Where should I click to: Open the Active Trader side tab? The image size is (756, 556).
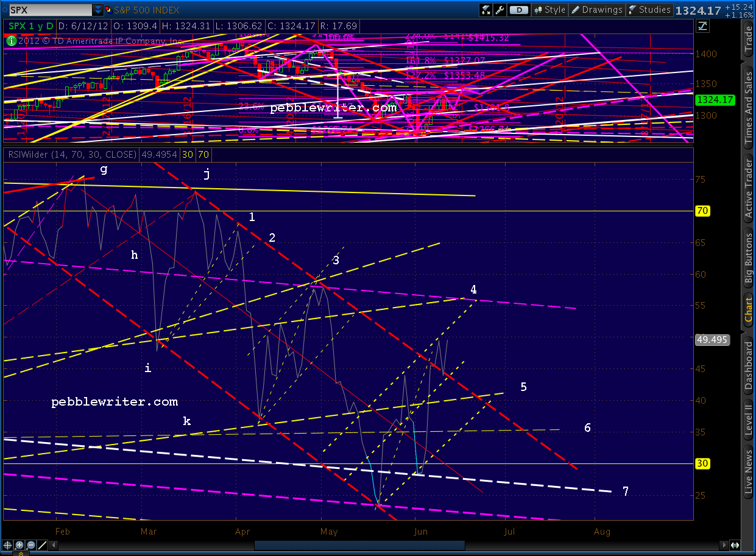click(748, 189)
